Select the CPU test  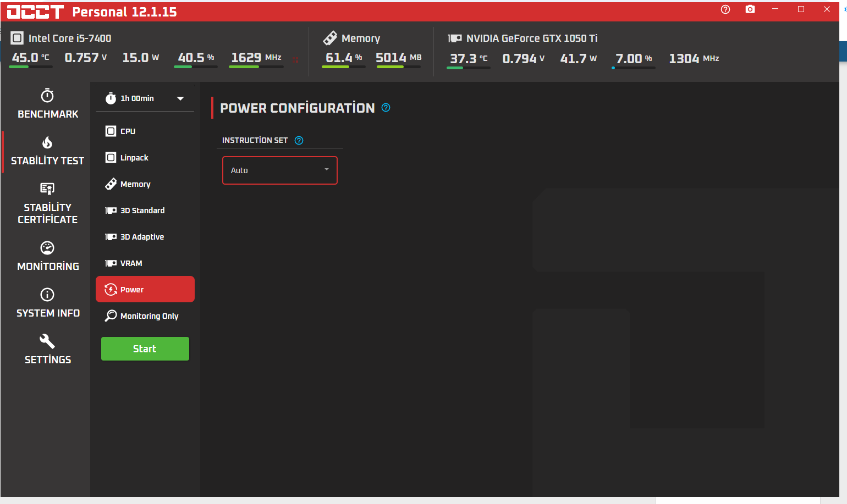(x=145, y=131)
